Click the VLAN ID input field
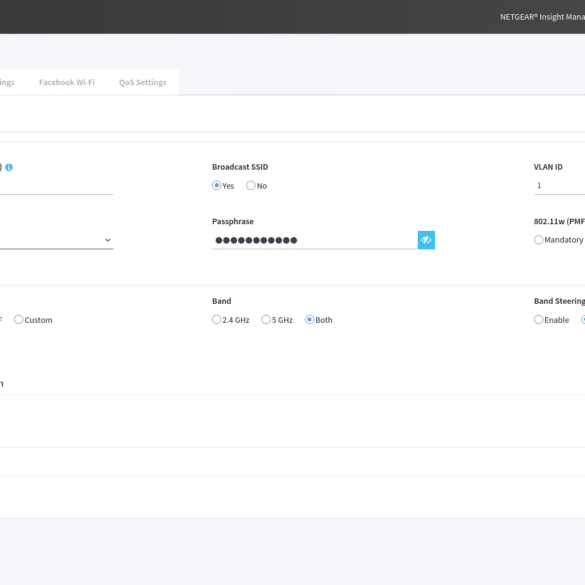Image resolution: width=585 pixels, height=585 pixels. [x=559, y=185]
